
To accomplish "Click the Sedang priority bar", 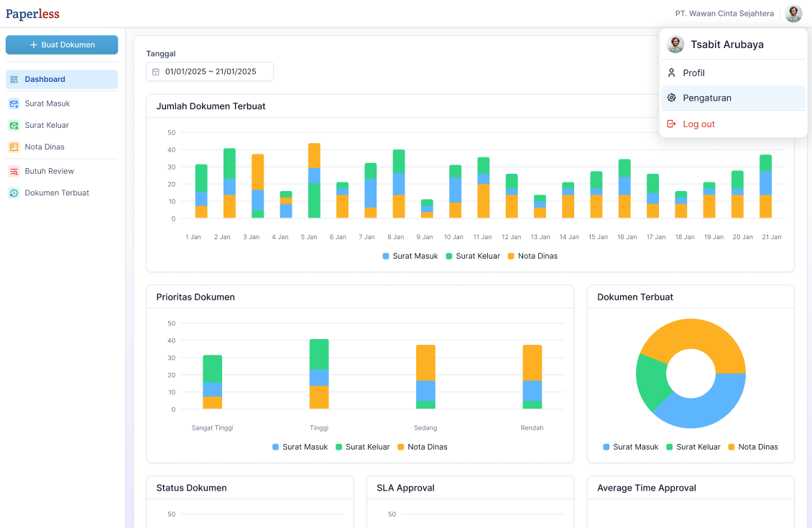I will tap(425, 377).
